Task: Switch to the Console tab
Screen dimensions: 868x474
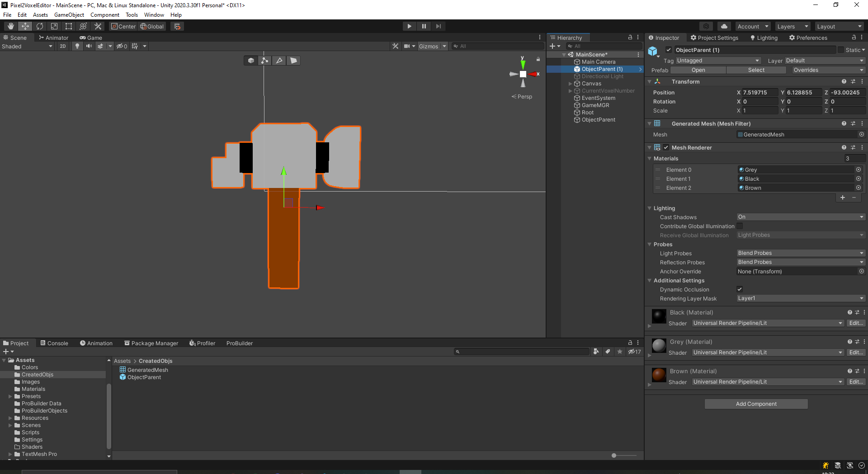Action: (54, 343)
